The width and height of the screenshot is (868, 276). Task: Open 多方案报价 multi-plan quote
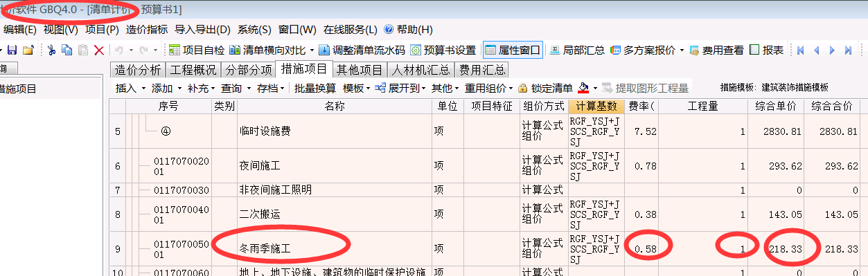coord(642,50)
